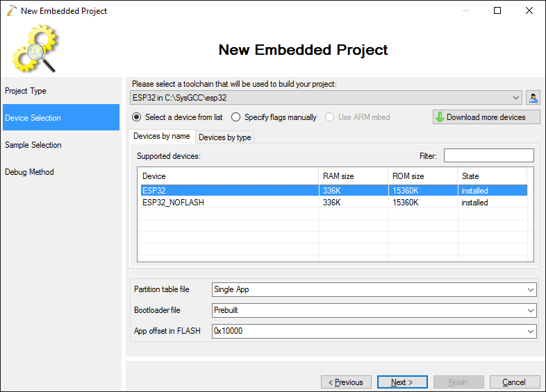Viewport: 546px width, 392px height.
Task: Choose 'Specify flags manually' radio option
Action: 236,117
